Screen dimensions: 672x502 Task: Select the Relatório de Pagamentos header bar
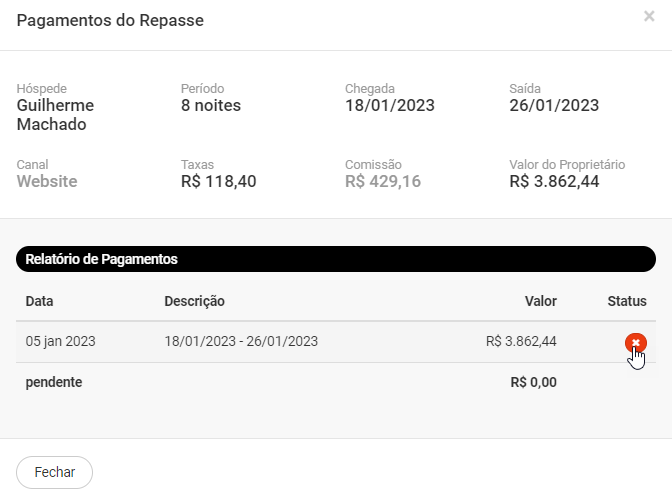(x=336, y=259)
